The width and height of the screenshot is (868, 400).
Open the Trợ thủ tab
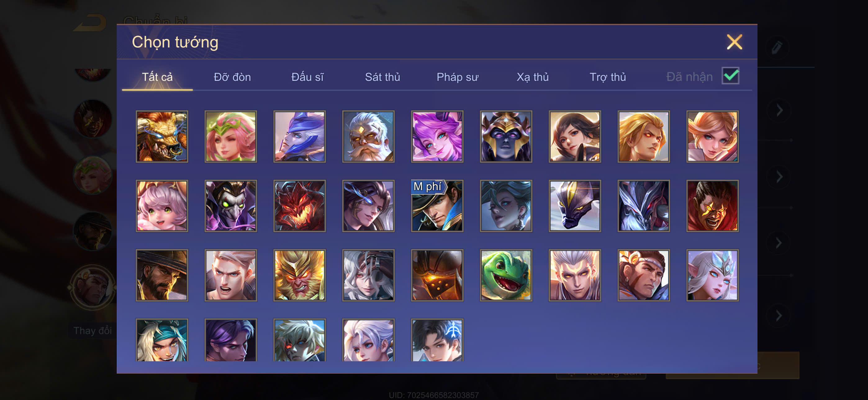click(x=608, y=77)
